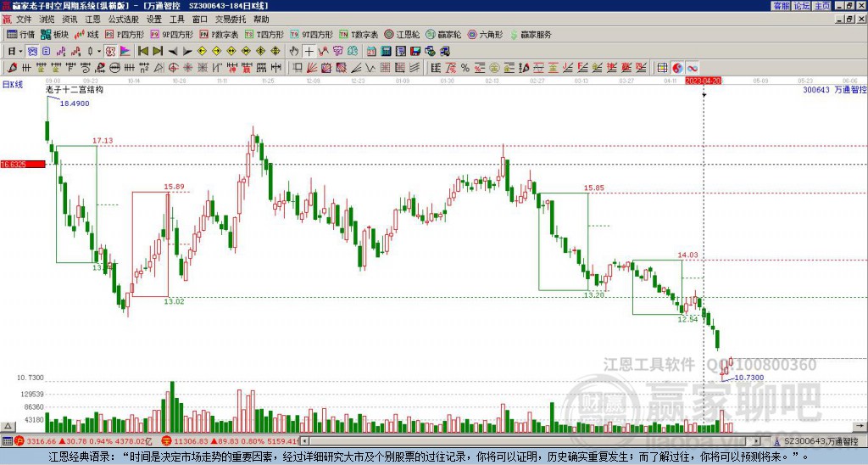This screenshot has height=465, width=868.
Task: Open the T数字表 table
Action: [x=359, y=34]
